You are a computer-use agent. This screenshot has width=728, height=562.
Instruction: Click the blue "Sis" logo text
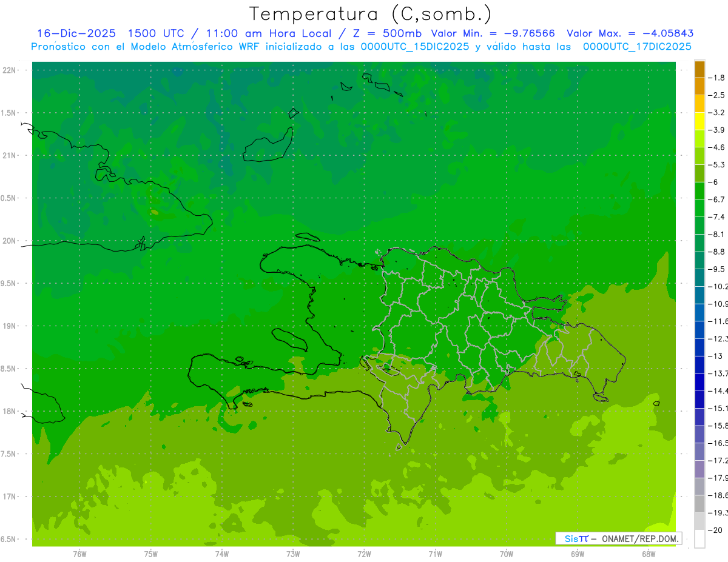pyautogui.click(x=571, y=538)
